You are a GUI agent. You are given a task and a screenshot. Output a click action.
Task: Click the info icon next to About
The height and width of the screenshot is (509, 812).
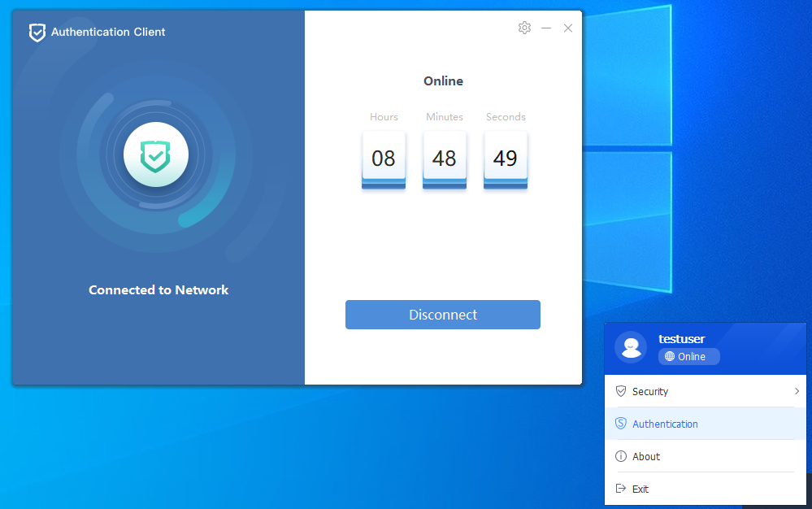tap(621, 456)
